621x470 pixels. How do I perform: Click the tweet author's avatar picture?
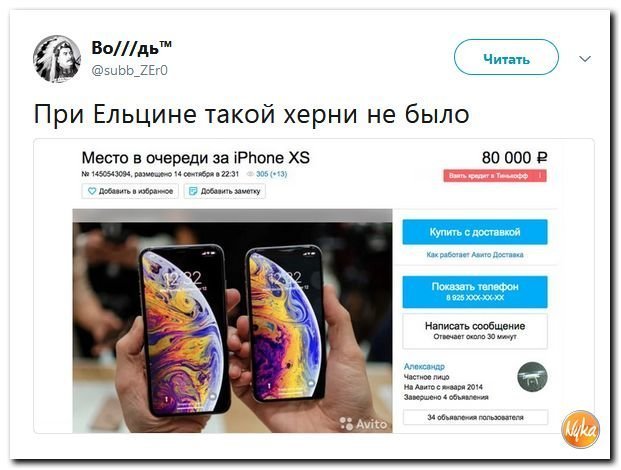tap(57, 59)
